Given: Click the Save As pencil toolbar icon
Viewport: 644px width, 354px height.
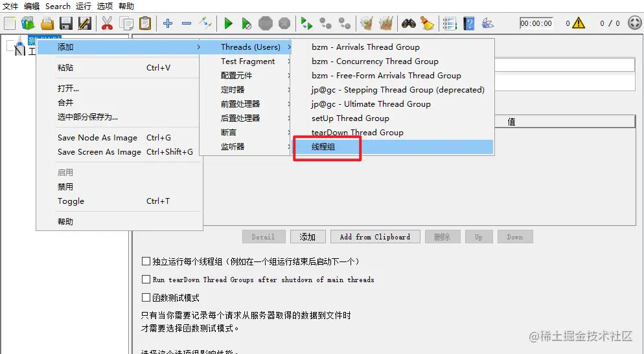Looking at the screenshot, I should click(x=85, y=23).
